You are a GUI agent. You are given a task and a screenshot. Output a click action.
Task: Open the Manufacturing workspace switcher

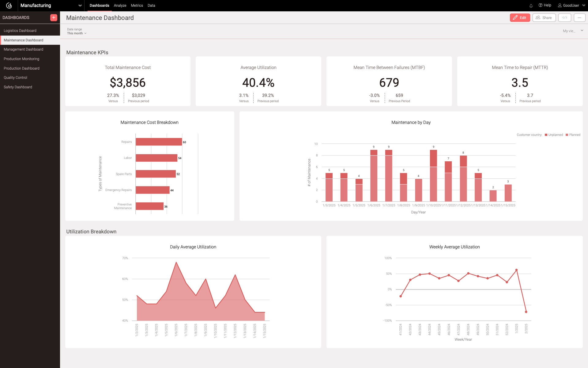[80, 5]
